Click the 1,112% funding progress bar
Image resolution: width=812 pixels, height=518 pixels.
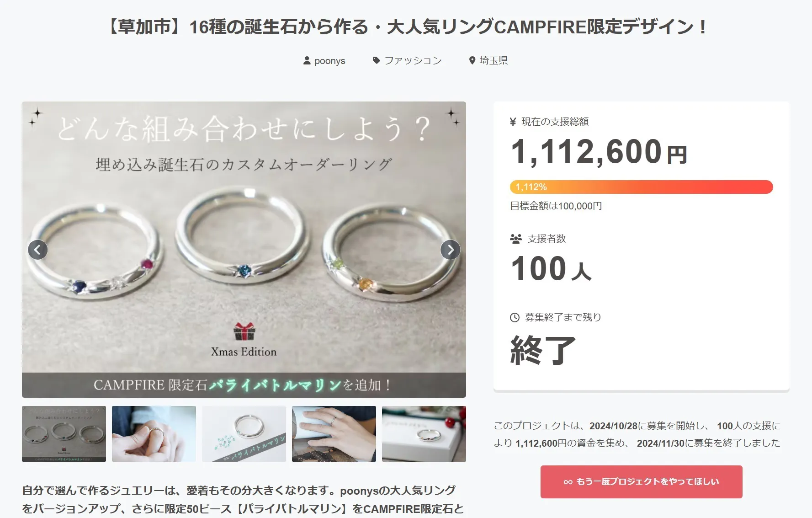pyautogui.click(x=641, y=187)
